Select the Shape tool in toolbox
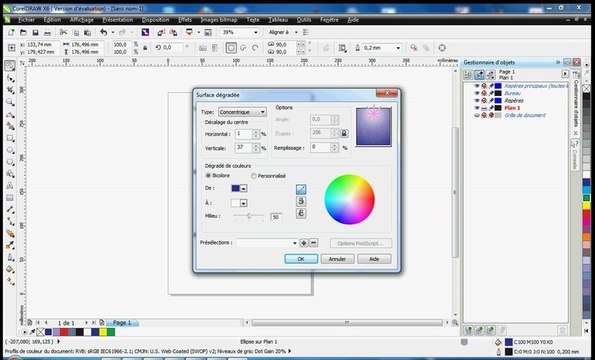 [x=10, y=78]
